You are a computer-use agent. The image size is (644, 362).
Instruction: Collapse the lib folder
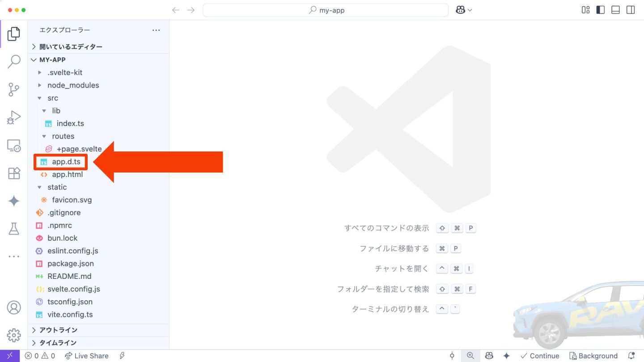pos(98,110)
